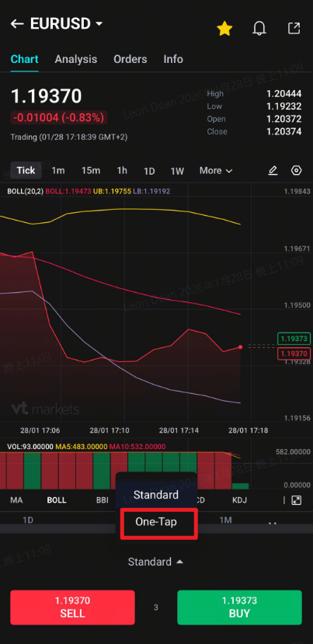Screen dimensions: 313x644
Task: Select the 1D timeframe
Action: coord(149,171)
